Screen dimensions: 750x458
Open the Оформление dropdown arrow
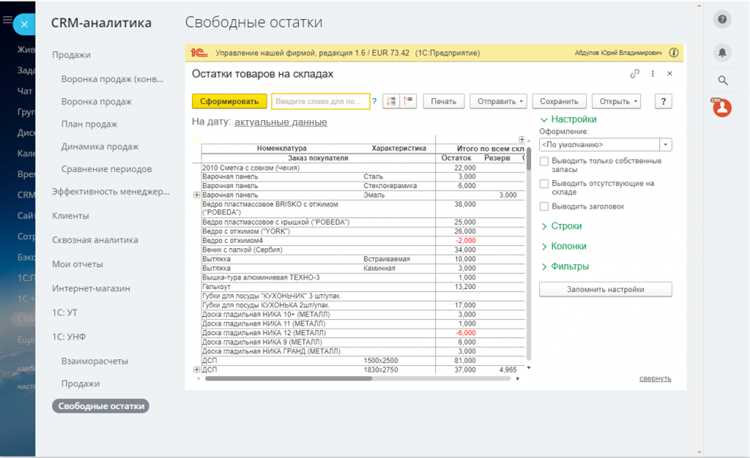click(666, 144)
